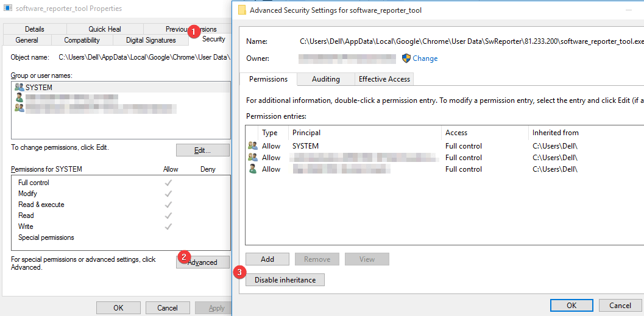Click the SYSTEM entry icon in Permission entries
The height and width of the screenshot is (316, 644).
253,146
